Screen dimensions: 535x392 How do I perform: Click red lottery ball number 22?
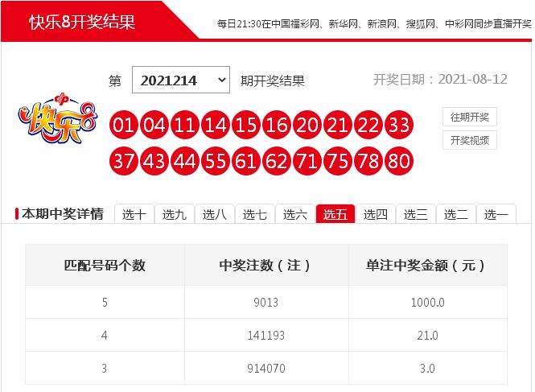pyautogui.click(x=368, y=125)
